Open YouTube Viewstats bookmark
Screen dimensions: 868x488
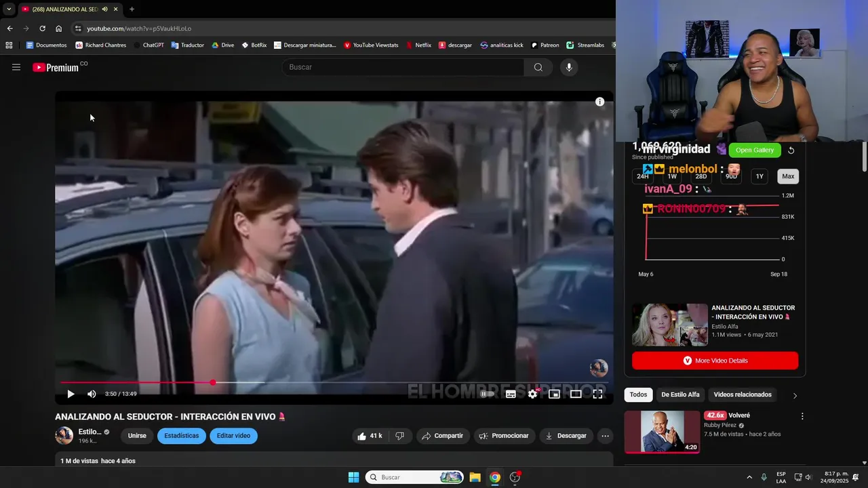tap(371, 45)
